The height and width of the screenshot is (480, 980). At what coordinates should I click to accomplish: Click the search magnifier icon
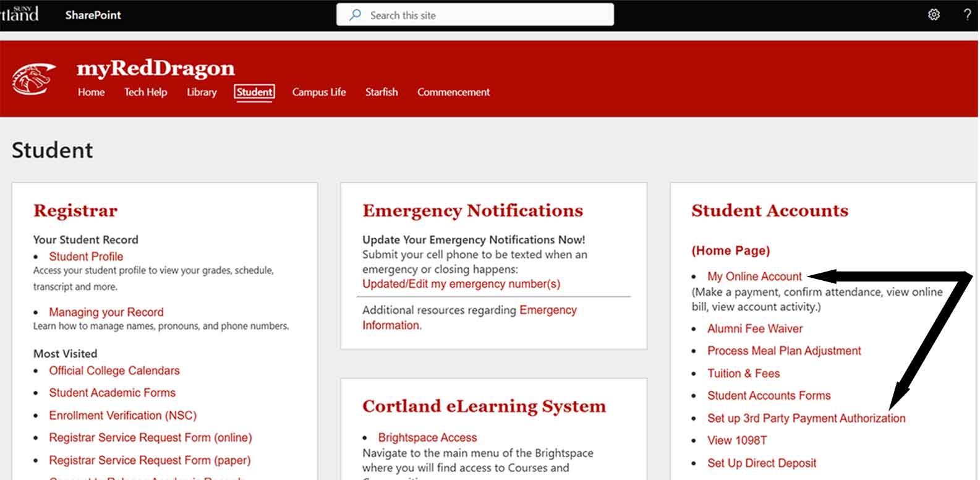355,15
